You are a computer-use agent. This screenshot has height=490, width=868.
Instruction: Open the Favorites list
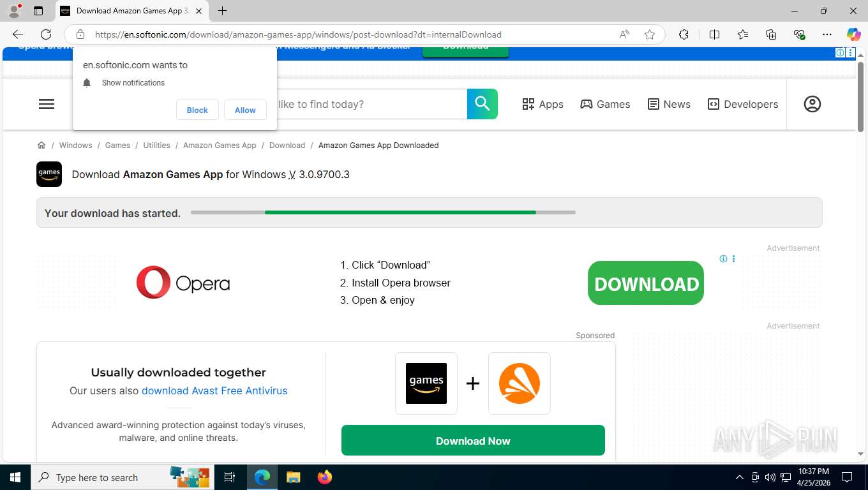click(743, 34)
